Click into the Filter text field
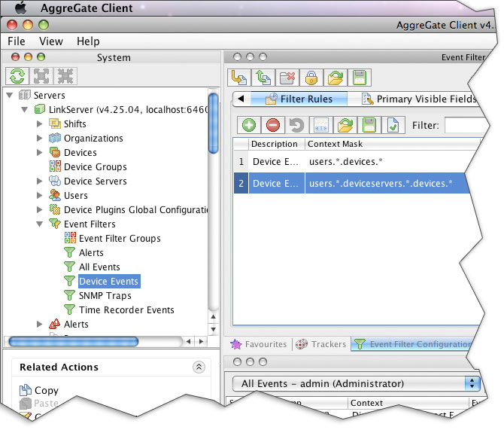This screenshot has height=436, width=504. point(465,125)
